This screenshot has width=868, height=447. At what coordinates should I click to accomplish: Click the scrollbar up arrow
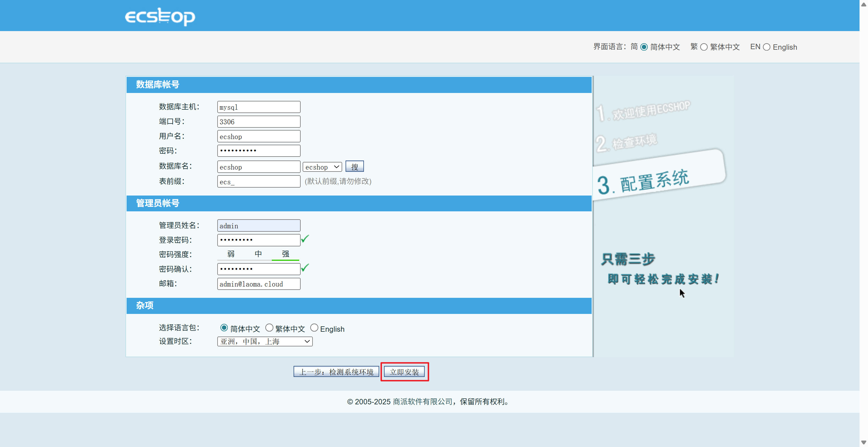tap(863, 4)
